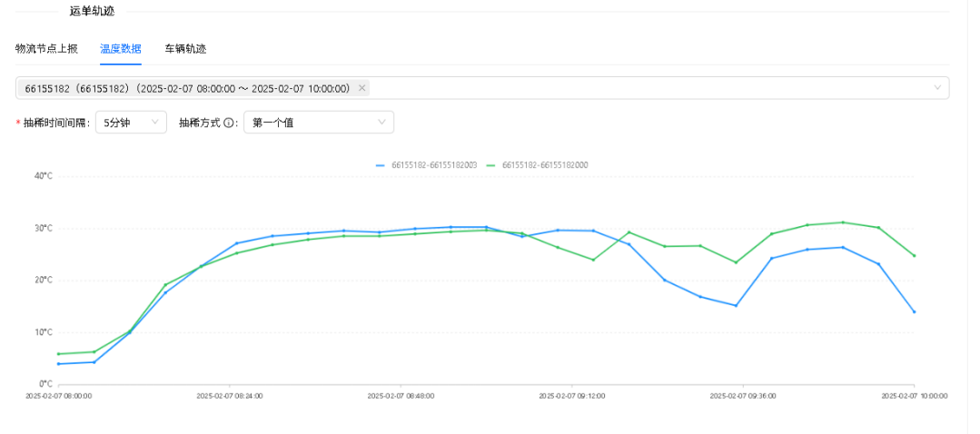Open the 抽稀方式 第一个值 dropdown
This screenshot has width=980, height=434.
[318, 123]
